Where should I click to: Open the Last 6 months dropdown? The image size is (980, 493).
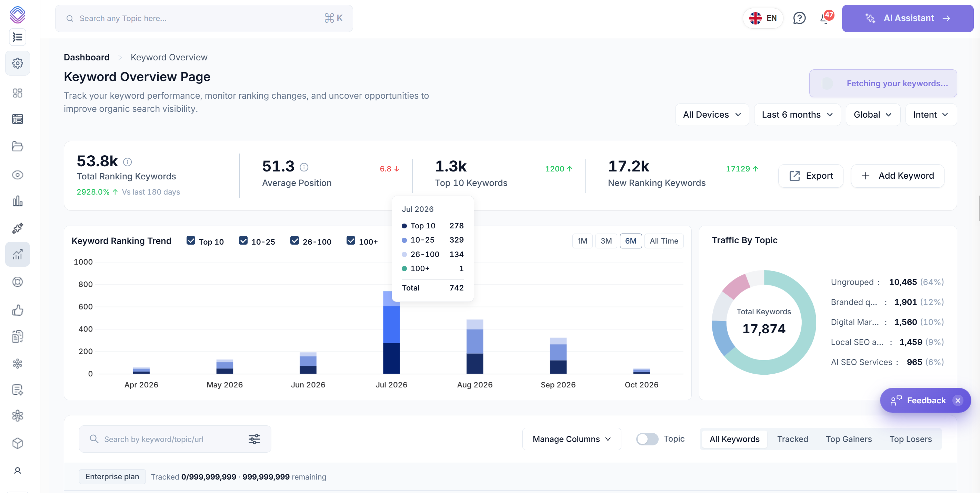click(x=797, y=115)
